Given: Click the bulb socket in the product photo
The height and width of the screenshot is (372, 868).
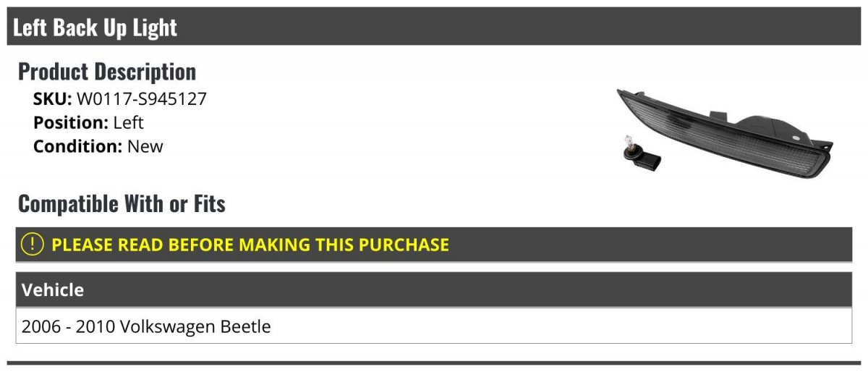Looking at the screenshot, I should 639,153.
